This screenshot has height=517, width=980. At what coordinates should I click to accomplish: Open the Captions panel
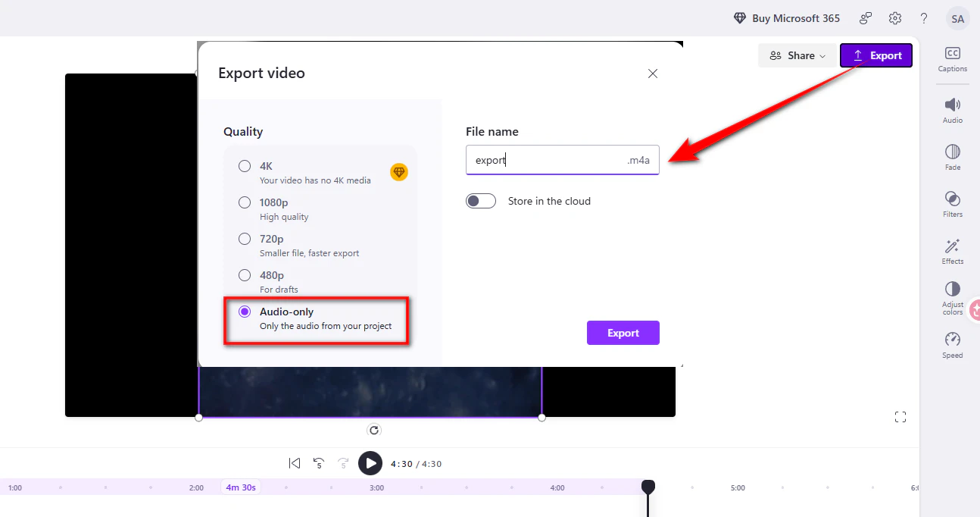pos(952,57)
